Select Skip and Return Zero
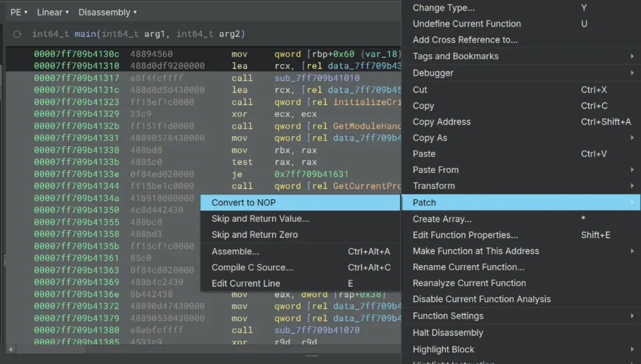 point(254,235)
